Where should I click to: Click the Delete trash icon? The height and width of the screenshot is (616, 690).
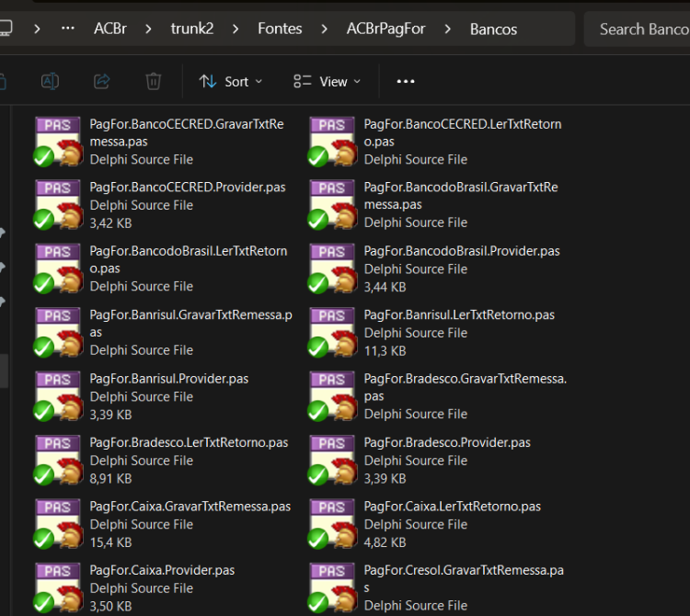click(153, 81)
